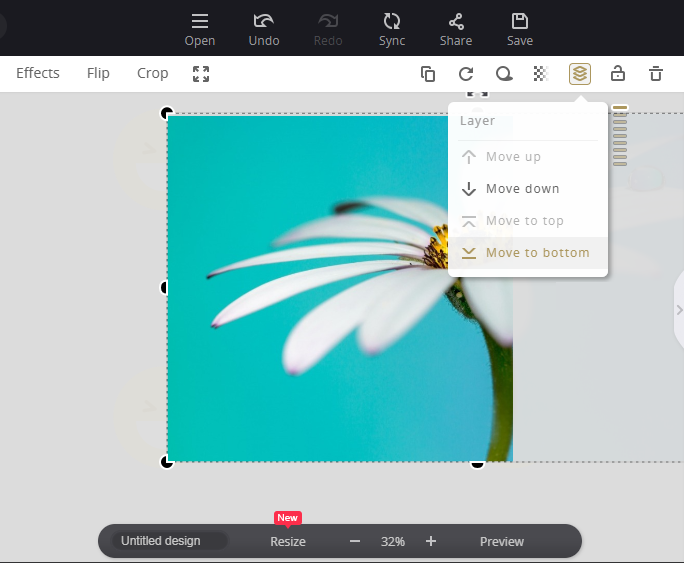The width and height of the screenshot is (684, 563).
Task: Click the rotate icon in toolbar
Action: pyautogui.click(x=466, y=73)
